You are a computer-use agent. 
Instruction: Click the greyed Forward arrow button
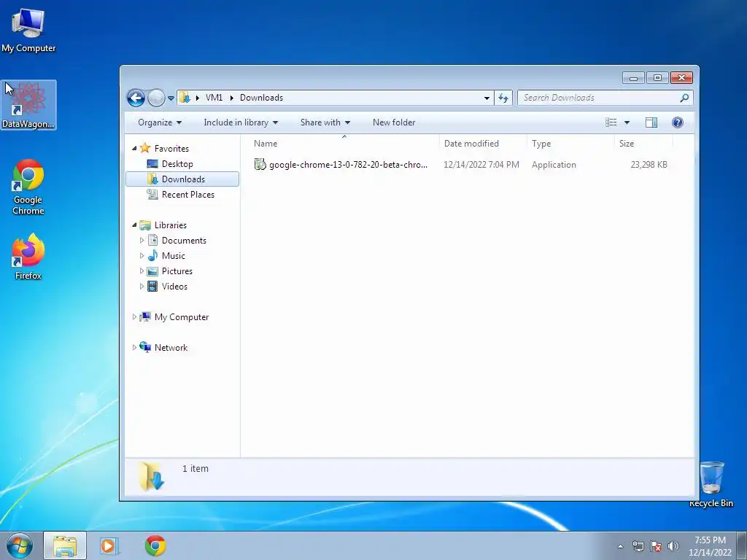(x=156, y=98)
